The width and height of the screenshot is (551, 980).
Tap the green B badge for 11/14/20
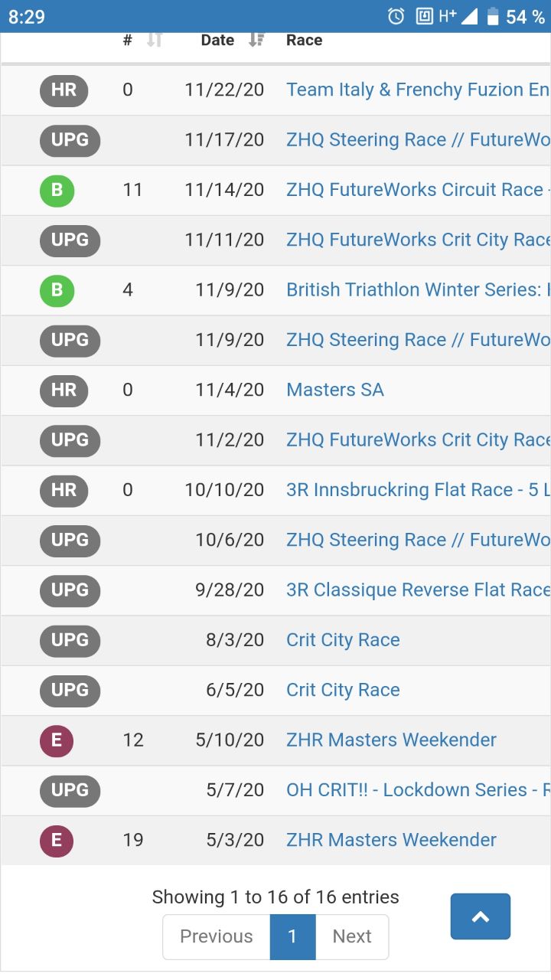[57, 190]
